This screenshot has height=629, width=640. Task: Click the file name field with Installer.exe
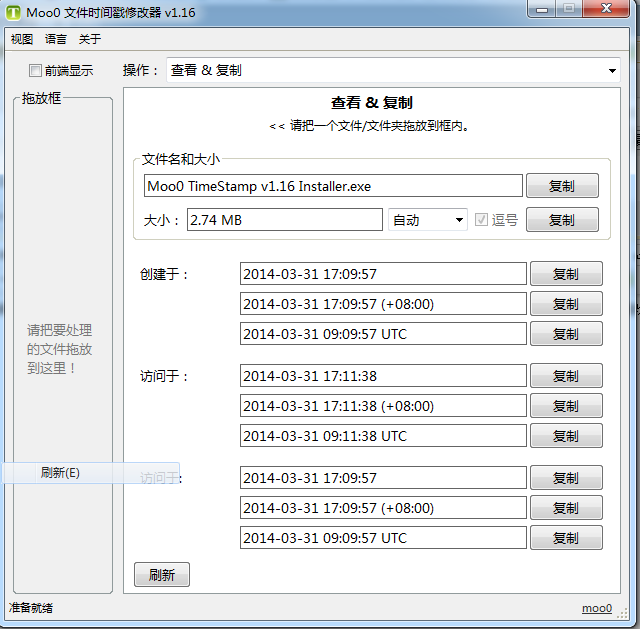pos(333,186)
